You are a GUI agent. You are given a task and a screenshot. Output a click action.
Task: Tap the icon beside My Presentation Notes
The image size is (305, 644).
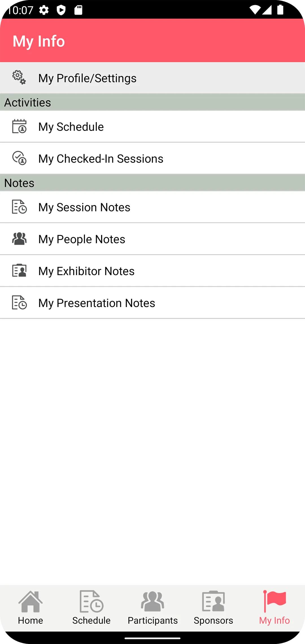[x=19, y=303]
